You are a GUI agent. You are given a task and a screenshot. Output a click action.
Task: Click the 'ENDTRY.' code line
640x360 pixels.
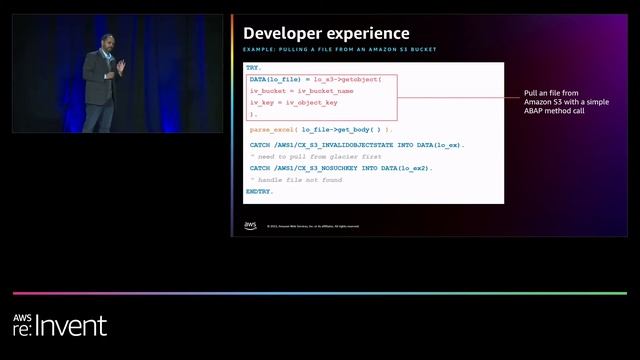point(260,191)
